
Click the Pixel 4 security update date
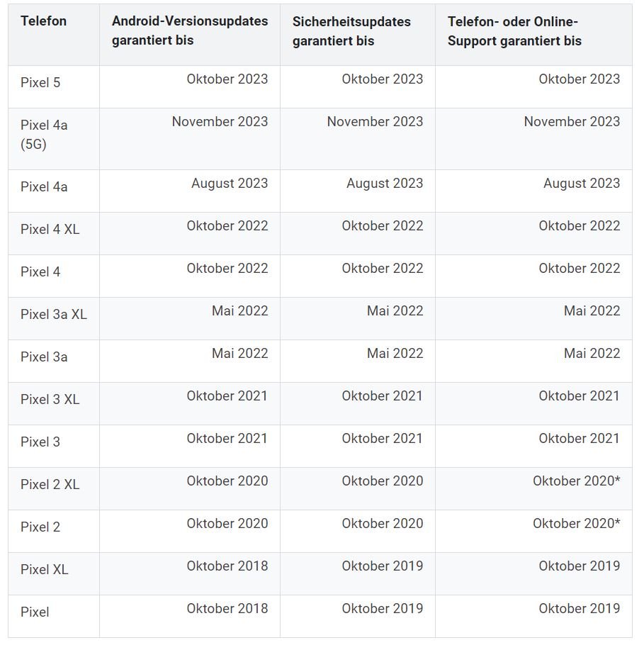[x=382, y=269]
